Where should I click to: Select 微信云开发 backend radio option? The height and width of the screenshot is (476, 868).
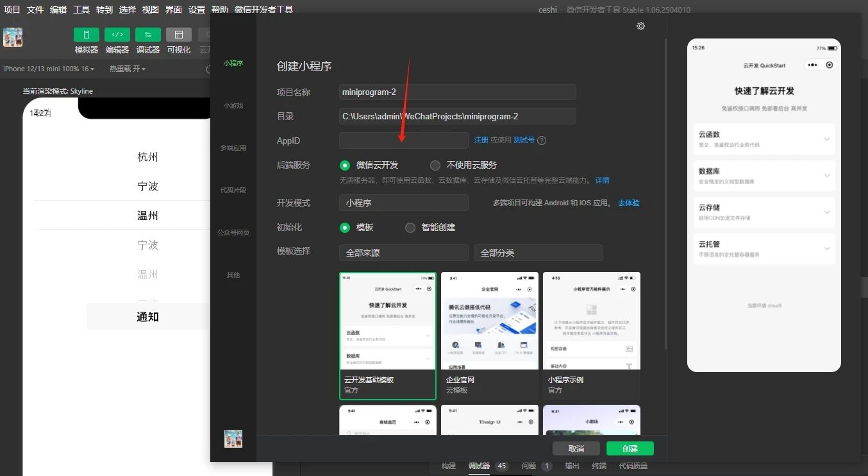(345, 166)
